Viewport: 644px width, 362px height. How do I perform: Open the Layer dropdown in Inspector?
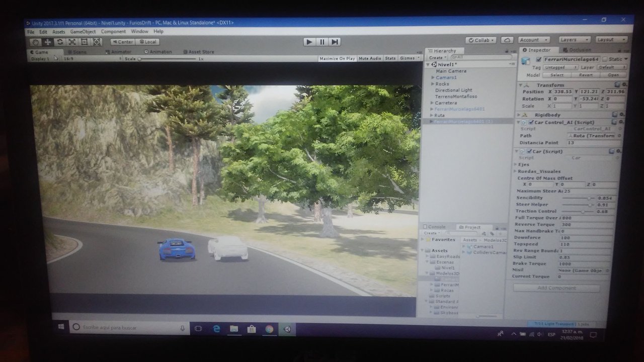[x=612, y=67]
